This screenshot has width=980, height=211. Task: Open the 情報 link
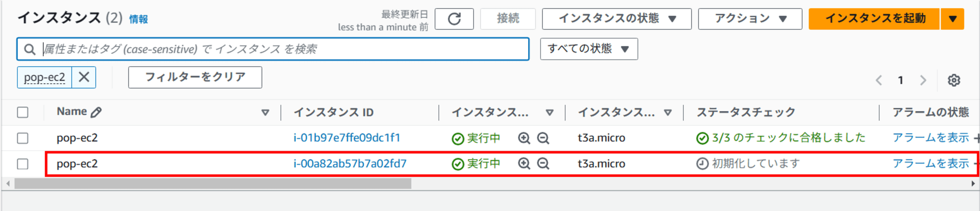(x=138, y=19)
